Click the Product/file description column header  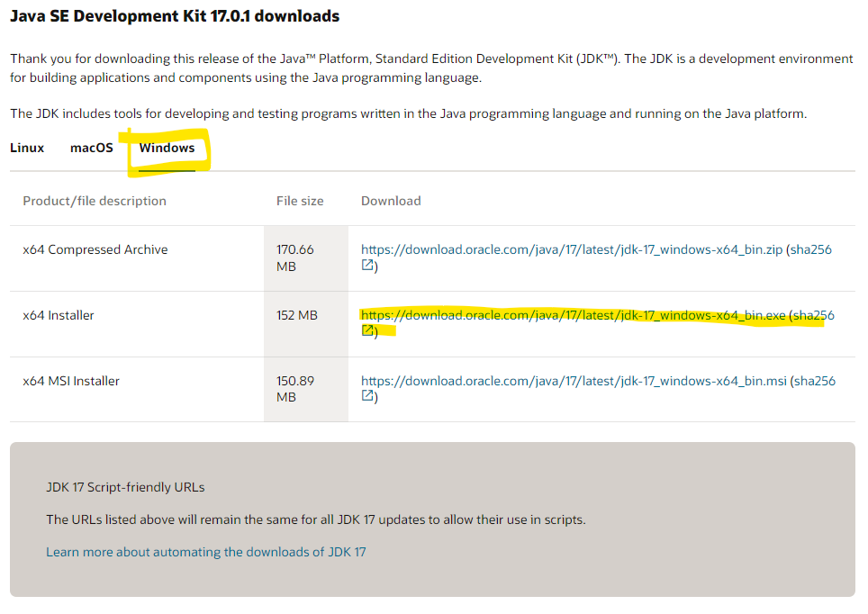95,201
